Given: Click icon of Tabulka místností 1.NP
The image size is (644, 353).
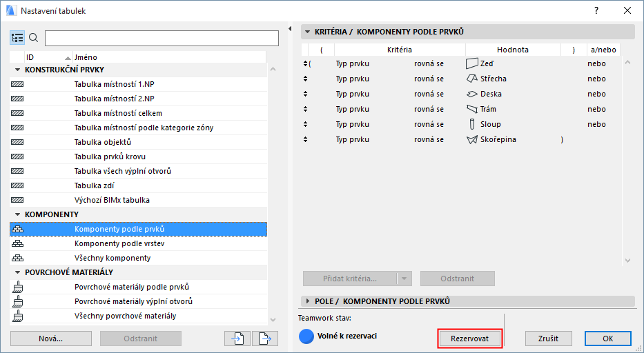Looking at the screenshot, I should (17, 84).
